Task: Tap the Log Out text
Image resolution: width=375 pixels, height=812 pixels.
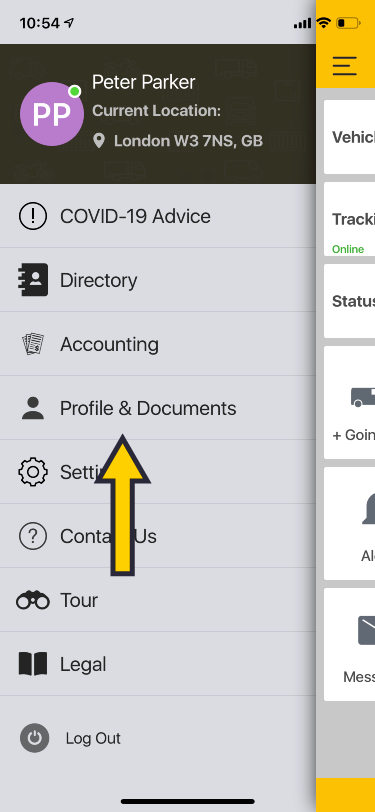Action: (93, 738)
